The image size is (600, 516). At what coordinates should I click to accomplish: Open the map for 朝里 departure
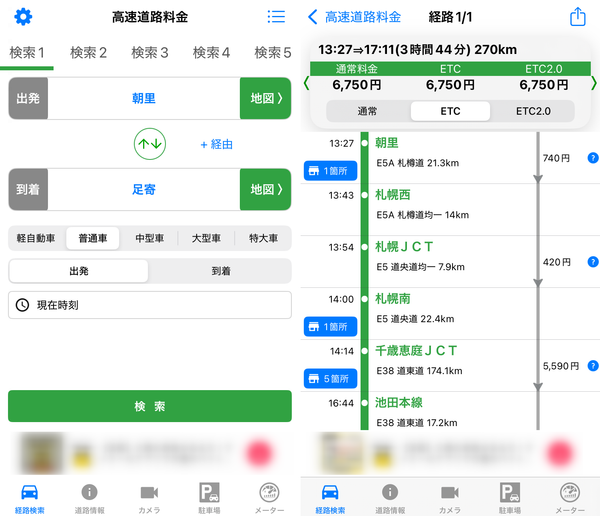(266, 98)
